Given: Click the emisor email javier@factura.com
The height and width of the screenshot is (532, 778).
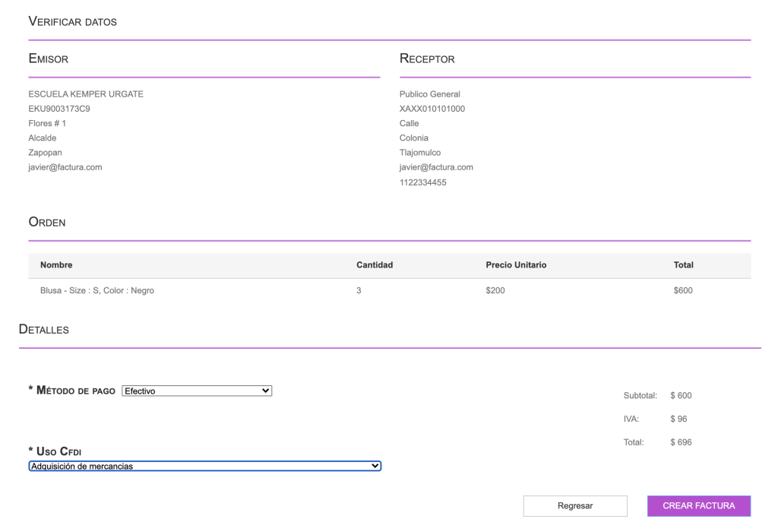Looking at the screenshot, I should tap(65, 167).
